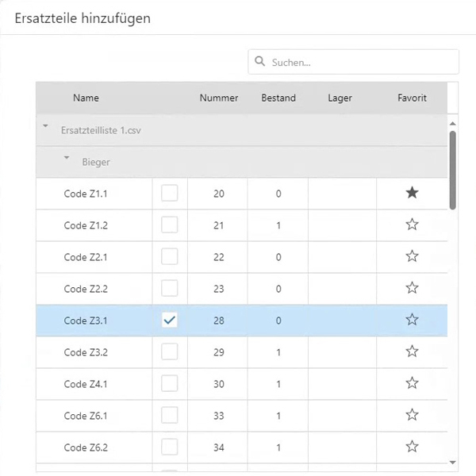Add Code Z3.1 to favorites
This screenshot has height=476, width=476.
[x=412, y=320]
